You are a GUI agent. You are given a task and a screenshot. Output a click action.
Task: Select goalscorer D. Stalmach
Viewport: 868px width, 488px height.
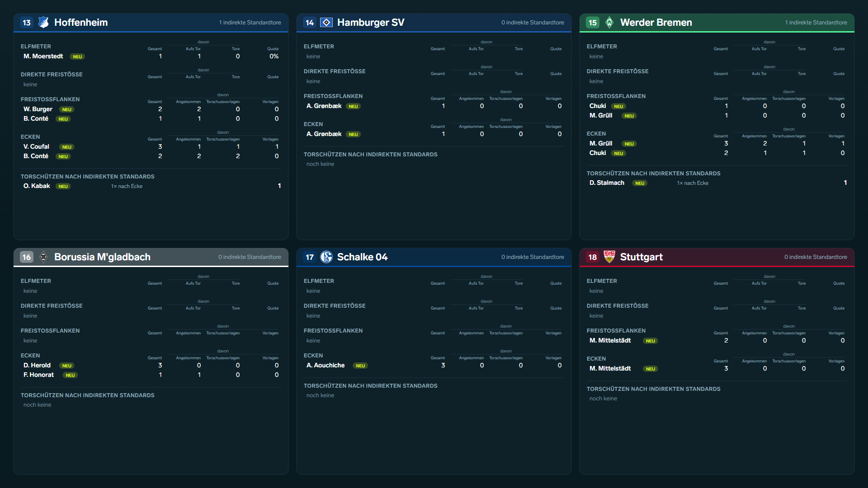click(x=607, y=183)
